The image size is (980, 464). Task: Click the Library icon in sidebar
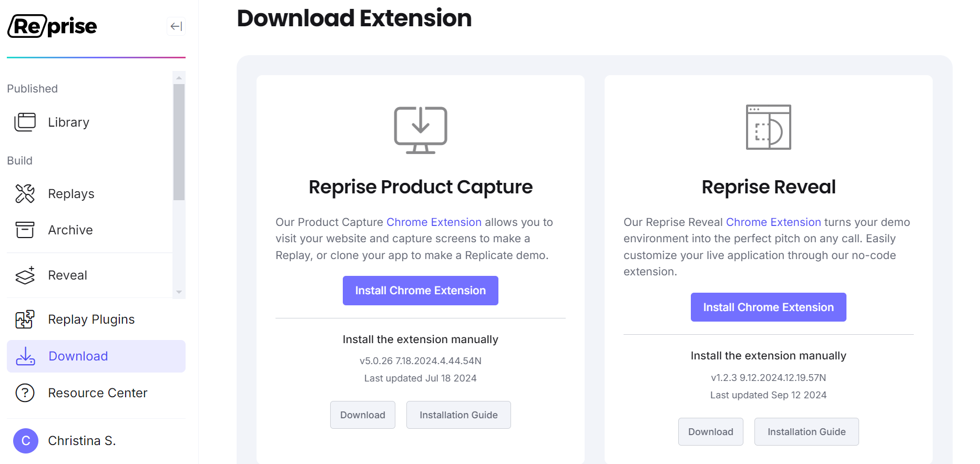[x=25, y=122]
